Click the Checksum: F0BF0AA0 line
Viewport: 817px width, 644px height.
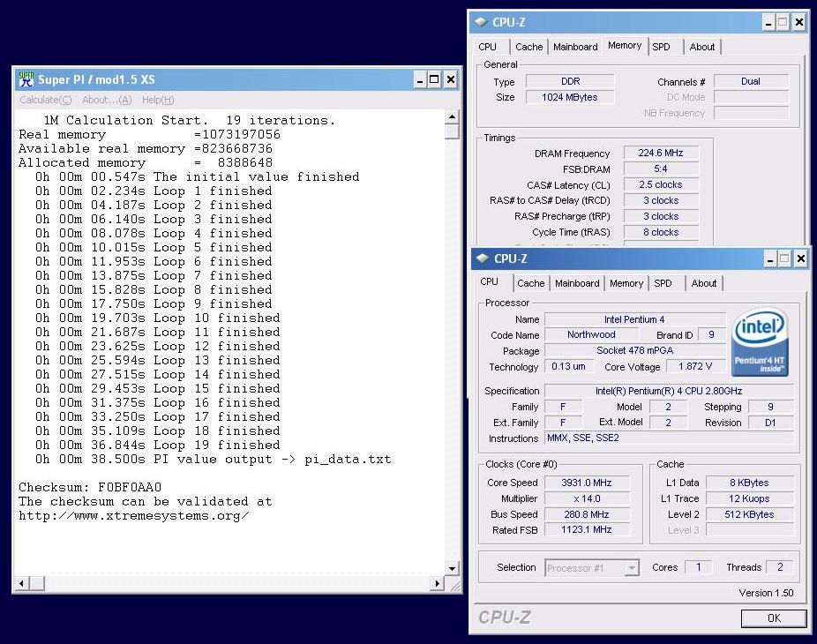90,488
